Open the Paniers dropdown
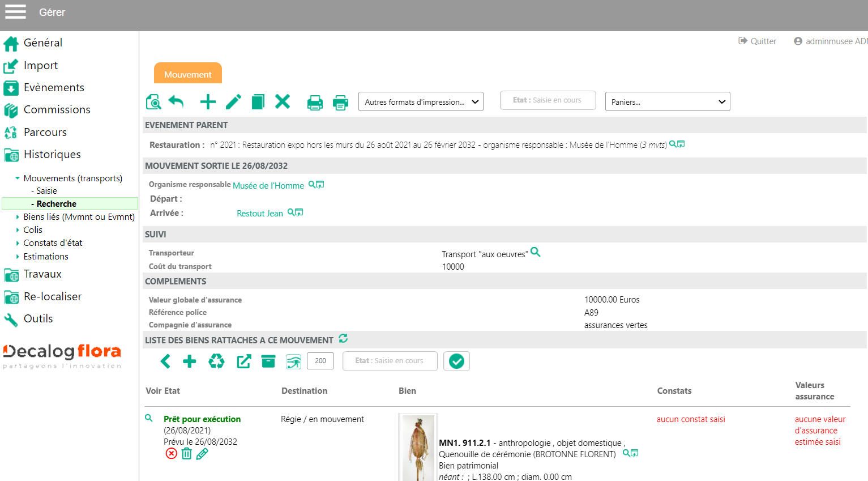Screen dimensions: 868x481 point(667,102)
